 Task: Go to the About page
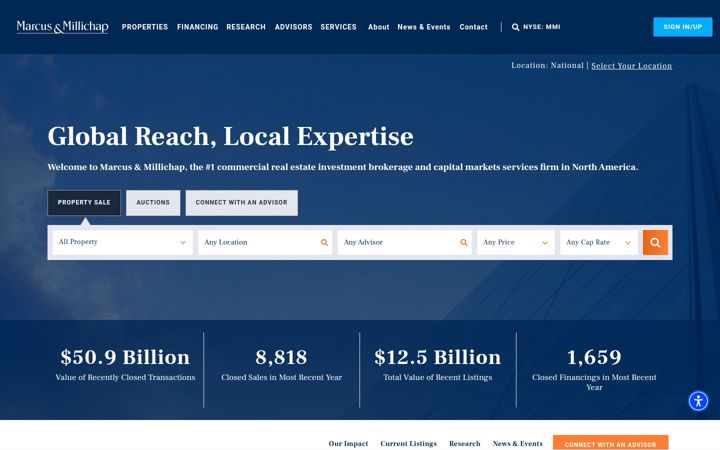pyautogui.click(x=378, y=27)
